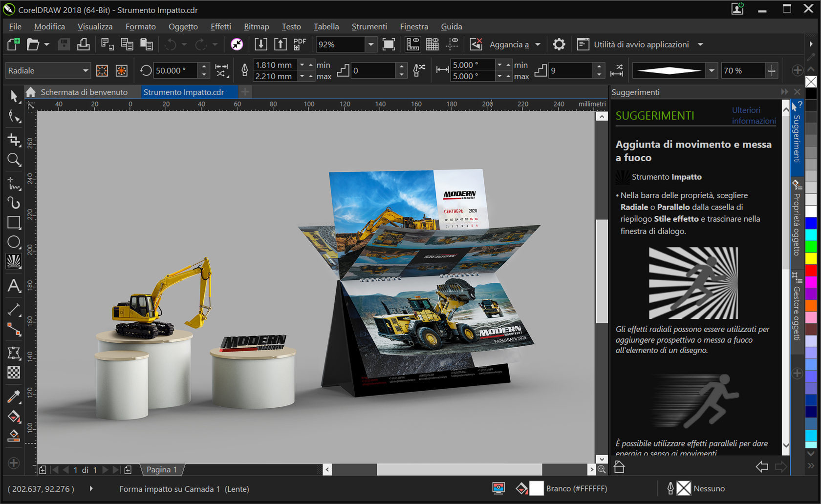This screenshot has width=821, height=504.
Task: Click the Publish to PDF icon
Action: [x=300, y=44]
